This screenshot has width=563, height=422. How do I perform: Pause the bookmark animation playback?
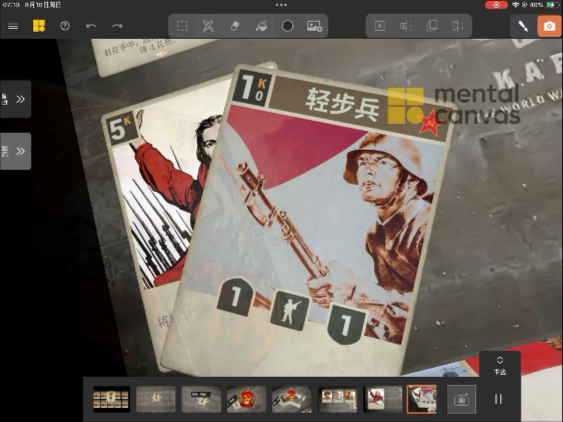[498, 399]
